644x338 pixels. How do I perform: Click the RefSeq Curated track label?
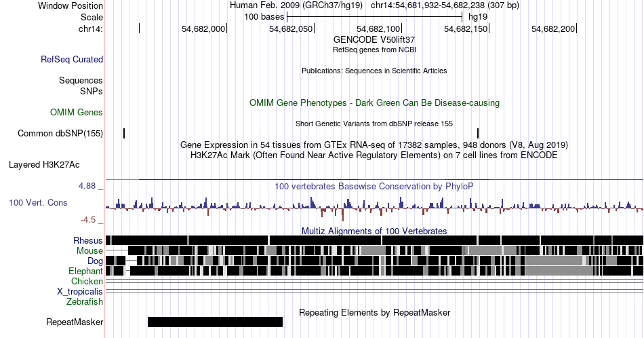tap(72, 59)
